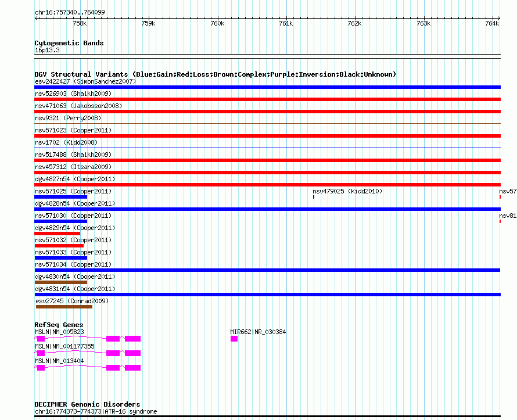Viewport: 517px width, 420px height.
Task: Click the nsv571034 (Cooper2011) label
Action: [73, 264]
